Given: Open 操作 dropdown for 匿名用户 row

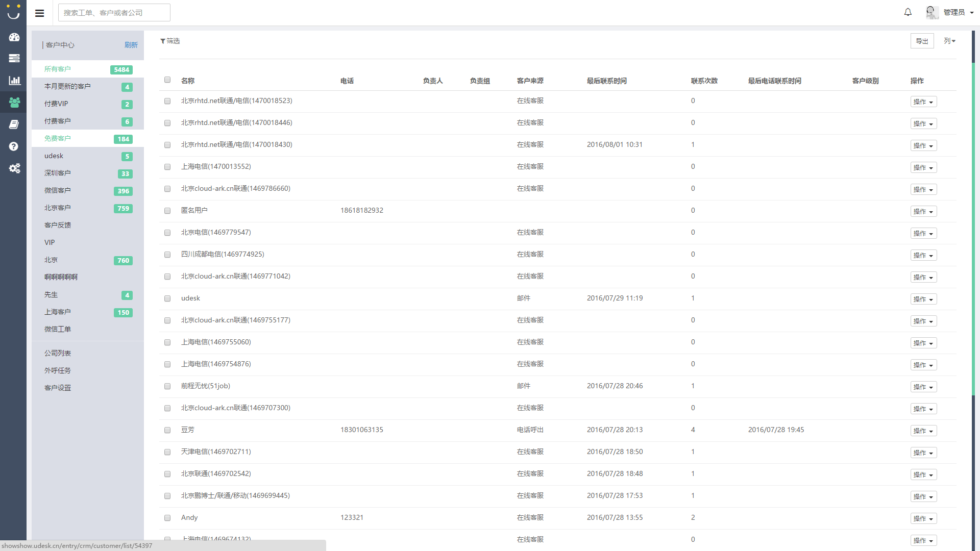Looking at the screenshot, I should (x=923, y=211).
